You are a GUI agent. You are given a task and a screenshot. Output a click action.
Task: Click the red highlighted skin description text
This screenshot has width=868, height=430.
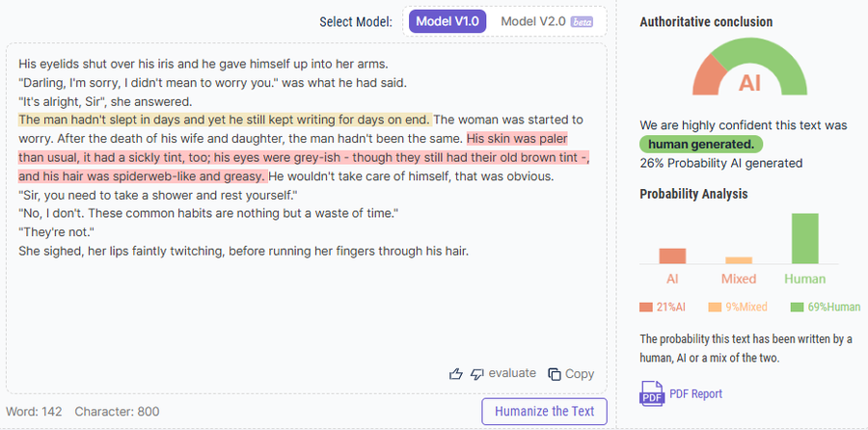click(289, 157)
